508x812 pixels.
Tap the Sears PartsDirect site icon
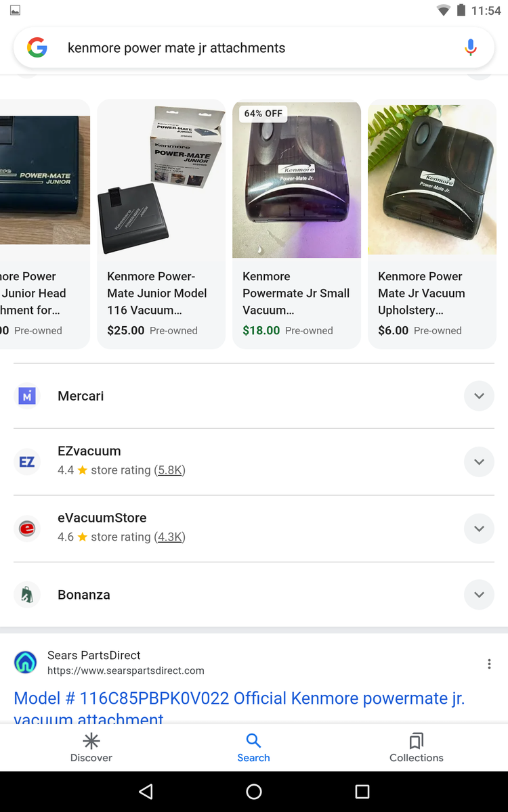click(26, 662)
